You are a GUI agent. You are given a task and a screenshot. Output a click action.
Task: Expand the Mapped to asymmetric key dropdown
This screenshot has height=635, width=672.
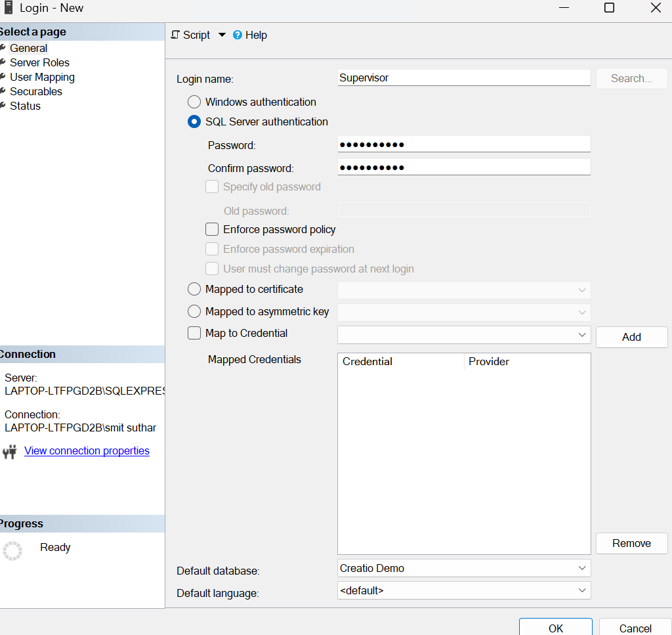pyautogui.click(x=581, y=313)
